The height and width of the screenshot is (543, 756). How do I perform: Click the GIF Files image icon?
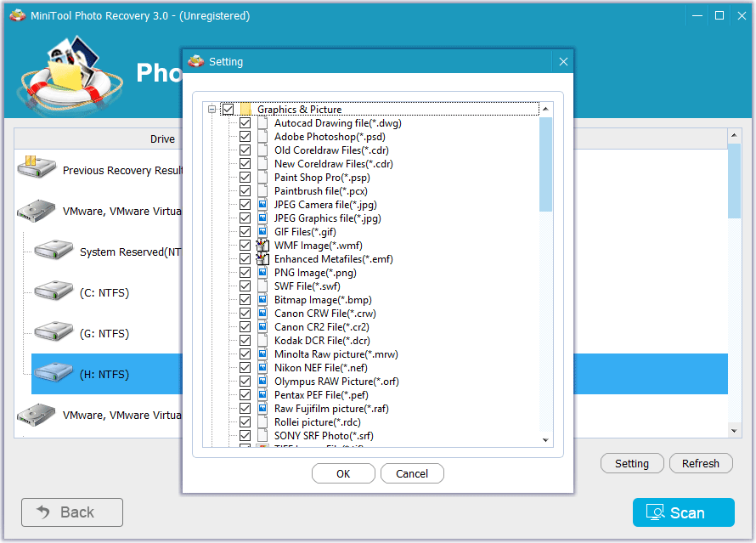pos(262,231)
